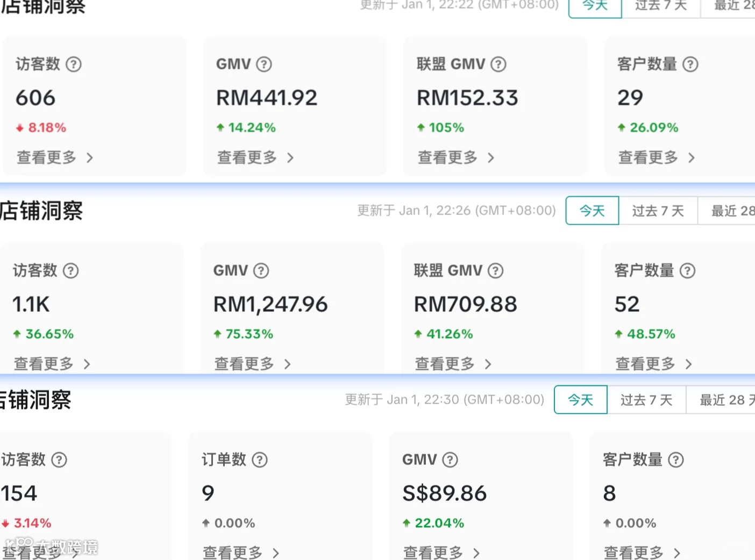
Task: Click the 订单数 help icon
Action: 260,460
